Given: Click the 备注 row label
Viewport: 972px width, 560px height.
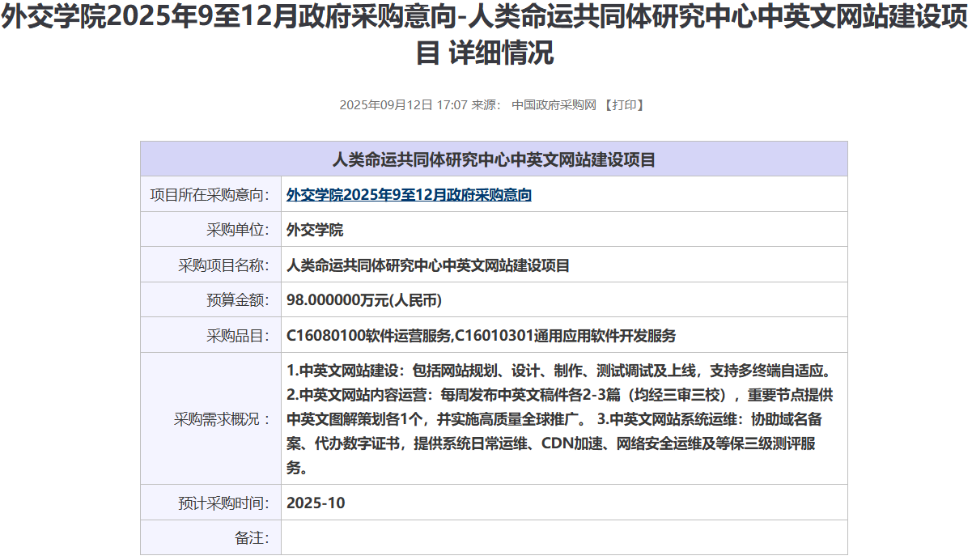Looking at the screenshot, I should (252, 537).
